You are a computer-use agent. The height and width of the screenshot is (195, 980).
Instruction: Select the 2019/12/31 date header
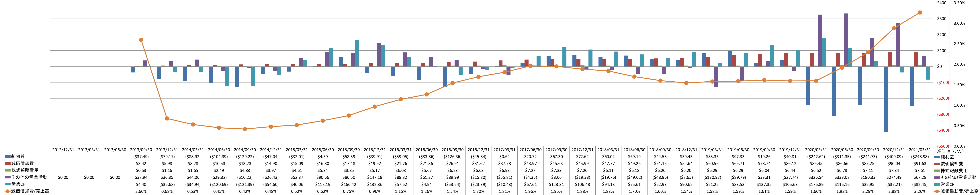pyautogui.click(x=790, y=150)
